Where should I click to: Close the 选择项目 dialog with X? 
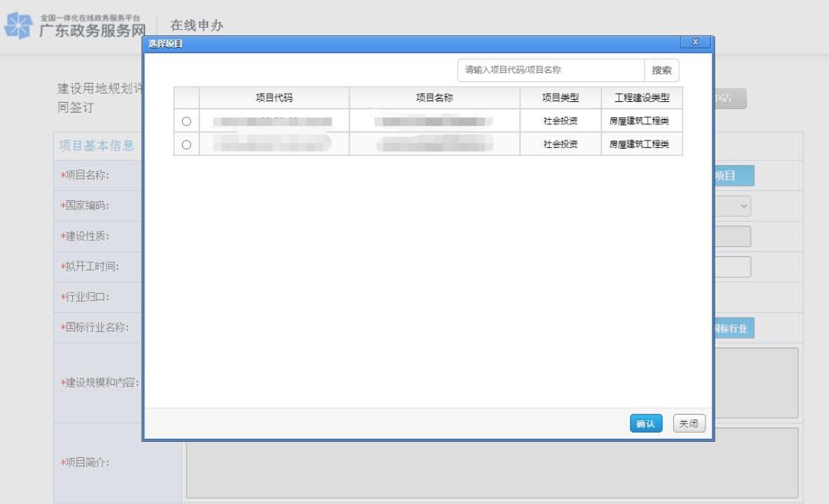point(695,42)
